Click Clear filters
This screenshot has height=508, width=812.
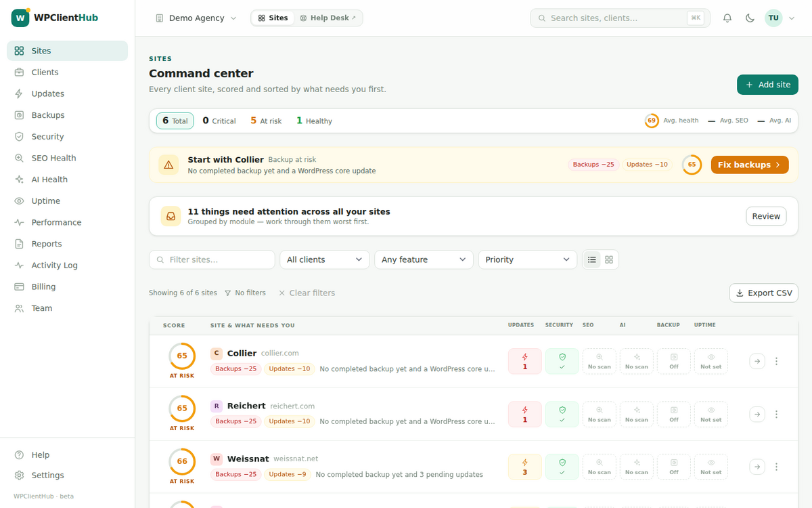[x=307, y=293]
